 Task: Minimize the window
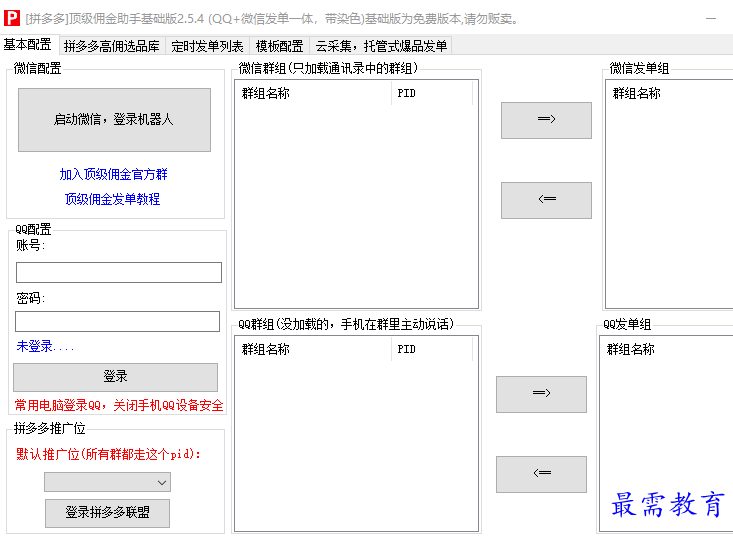click(711, 19)
